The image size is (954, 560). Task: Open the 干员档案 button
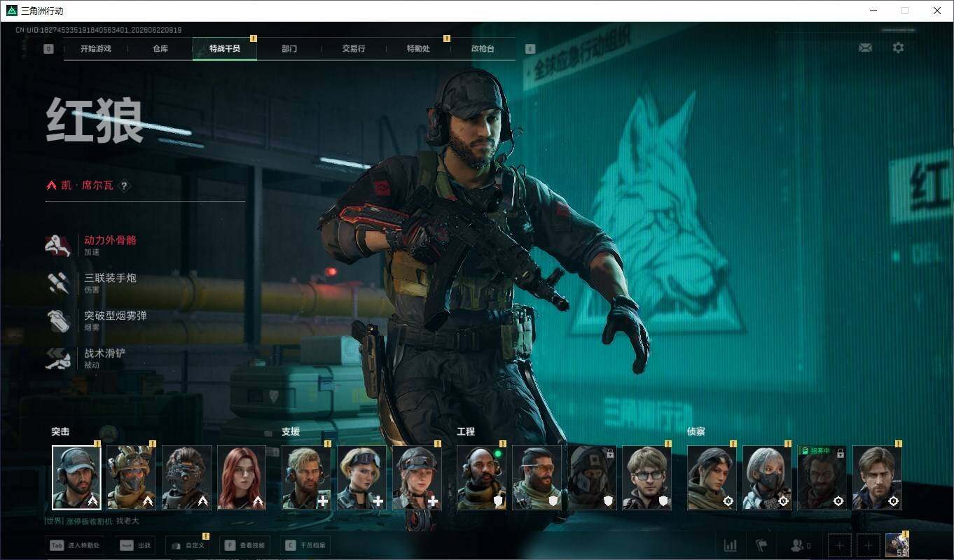307,545
